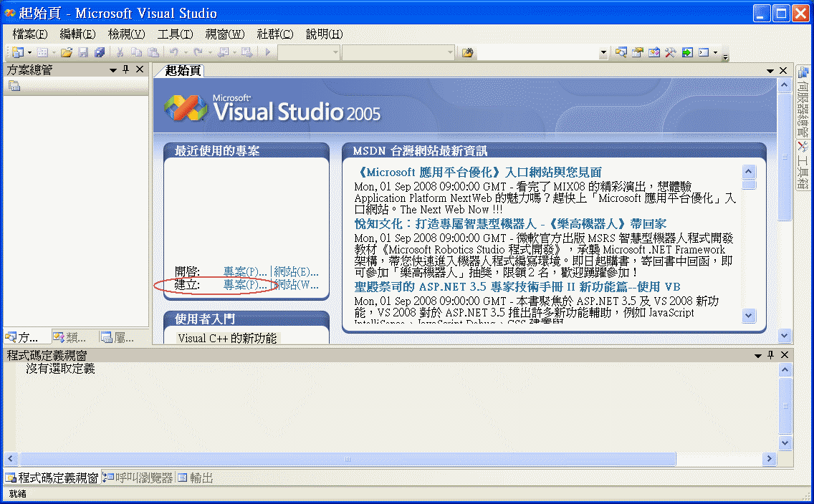Click the Copy icon in toolbar
Screen dimensions: 814x504
click(137, 52)
